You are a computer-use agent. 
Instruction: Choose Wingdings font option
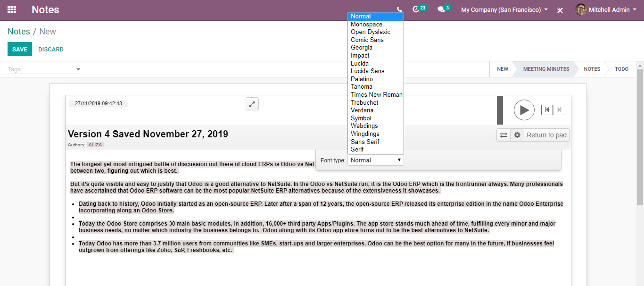376,134
